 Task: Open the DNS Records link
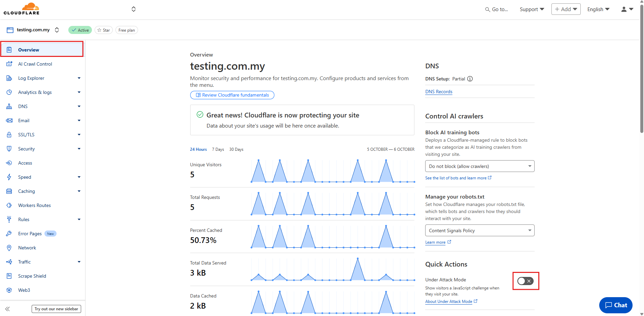point(439,92)
